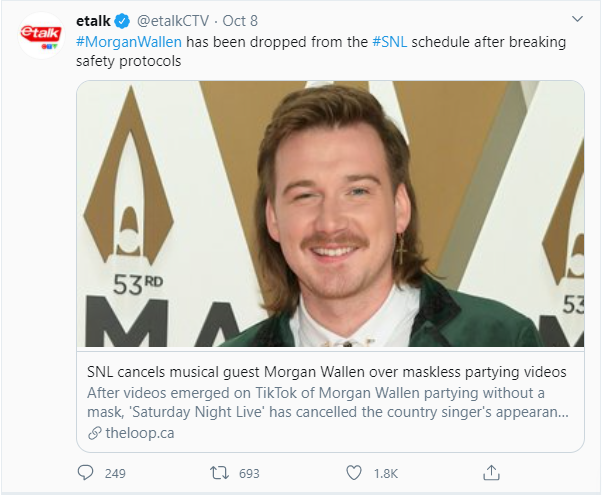This screenshot has height=495, width=602.
Task: Open the etalk profile avatar
Action: (40, 35)
